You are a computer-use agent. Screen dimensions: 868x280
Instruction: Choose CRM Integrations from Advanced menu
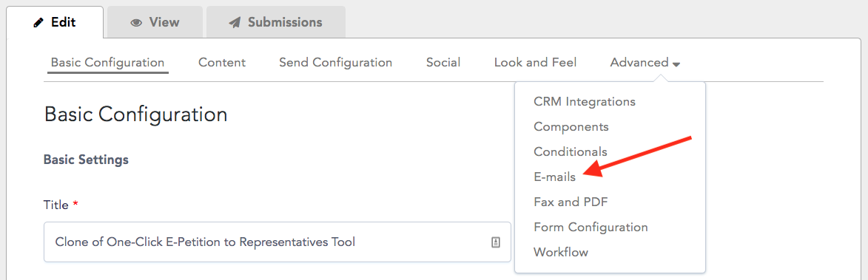584,102
